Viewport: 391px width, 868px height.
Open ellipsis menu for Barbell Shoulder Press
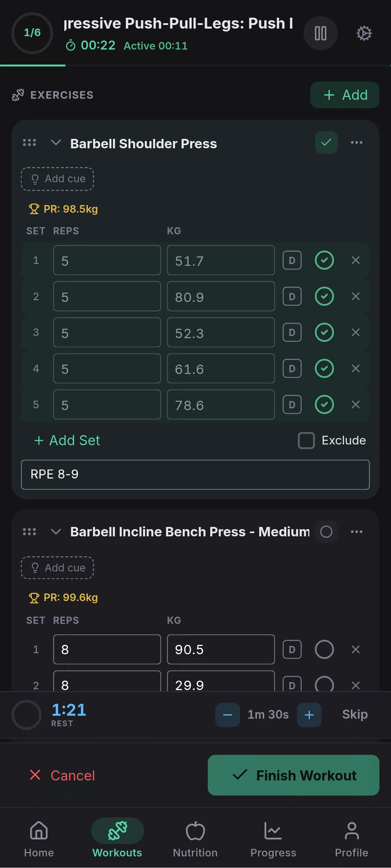pos(356,142)
